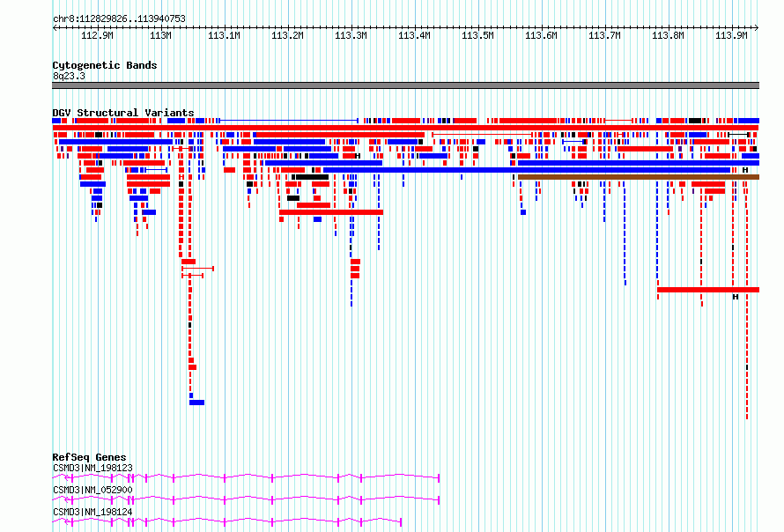Click the 113.6M ruler tick label
The width and height of the screenshot is (784, 532).
pos(541,35)
